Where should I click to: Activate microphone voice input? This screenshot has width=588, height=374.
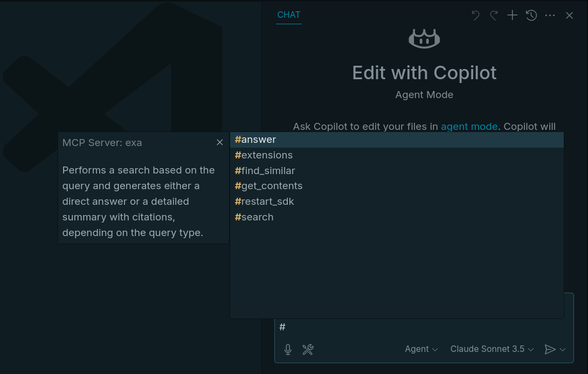pos(288,349)
